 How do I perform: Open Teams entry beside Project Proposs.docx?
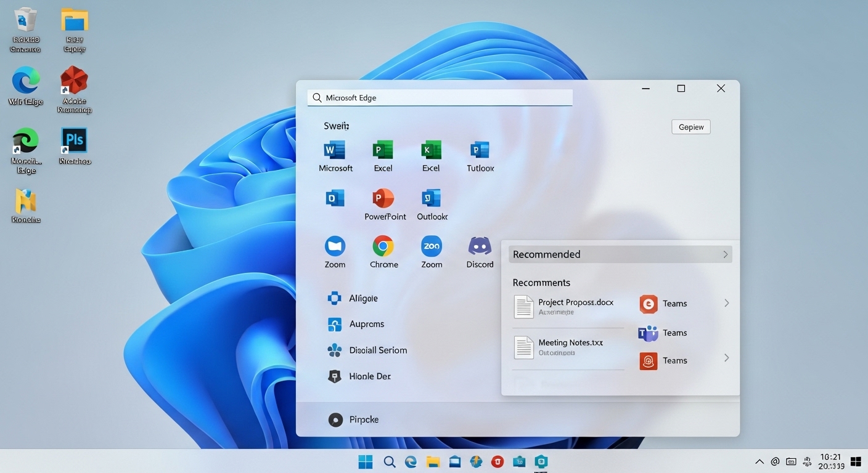[x=663, y=304]
